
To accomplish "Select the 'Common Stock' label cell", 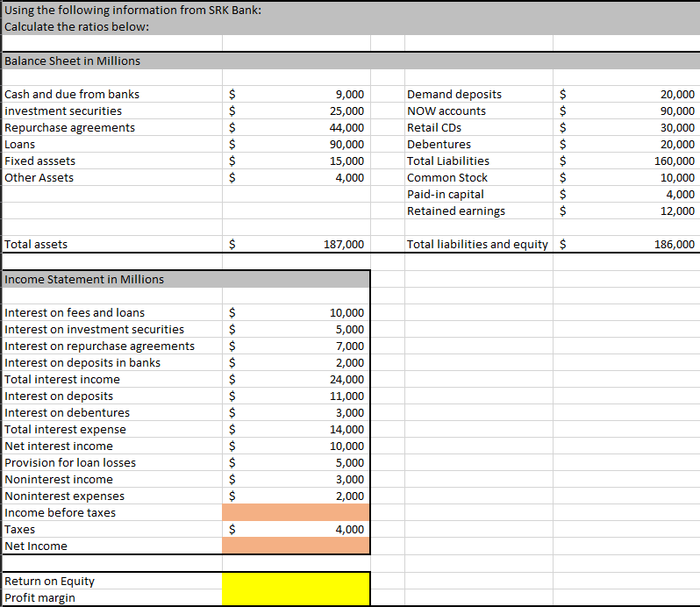I will point(479,178).
